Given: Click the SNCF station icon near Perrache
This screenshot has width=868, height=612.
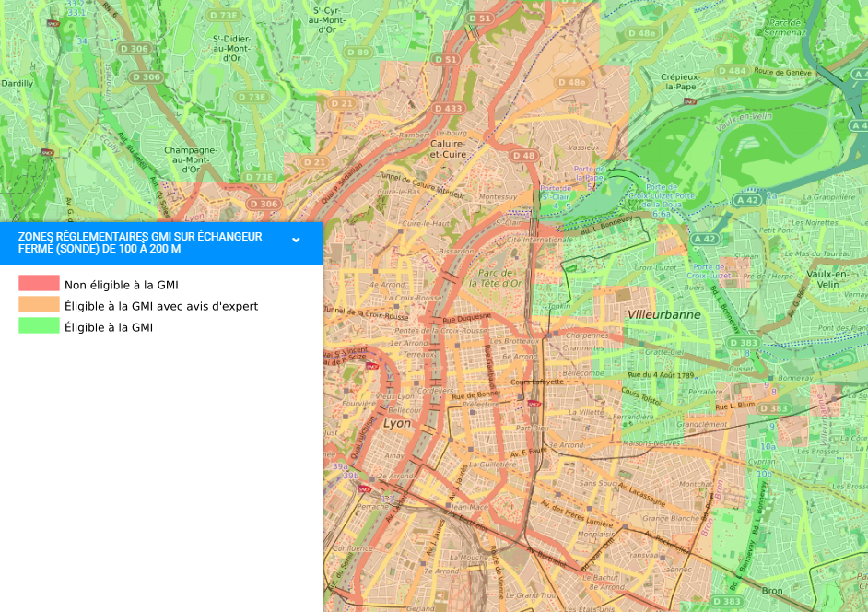Looking at the screenshot, I should 364,488.
